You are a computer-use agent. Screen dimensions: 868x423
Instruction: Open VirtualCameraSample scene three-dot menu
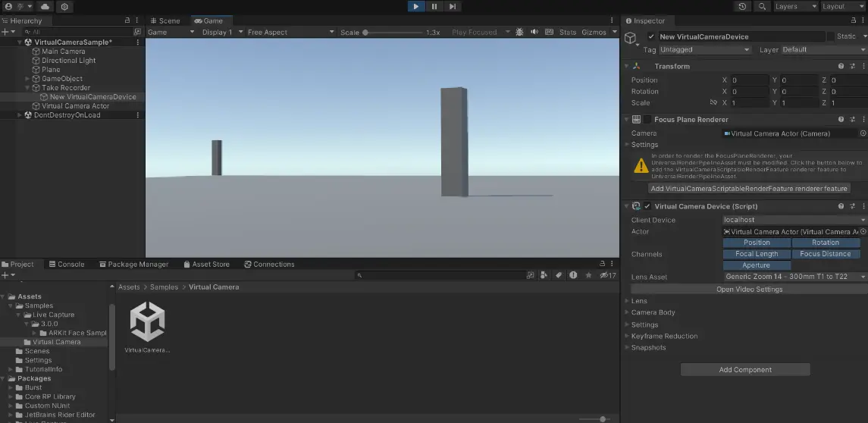pyautogui.click(x=137, y=42)
